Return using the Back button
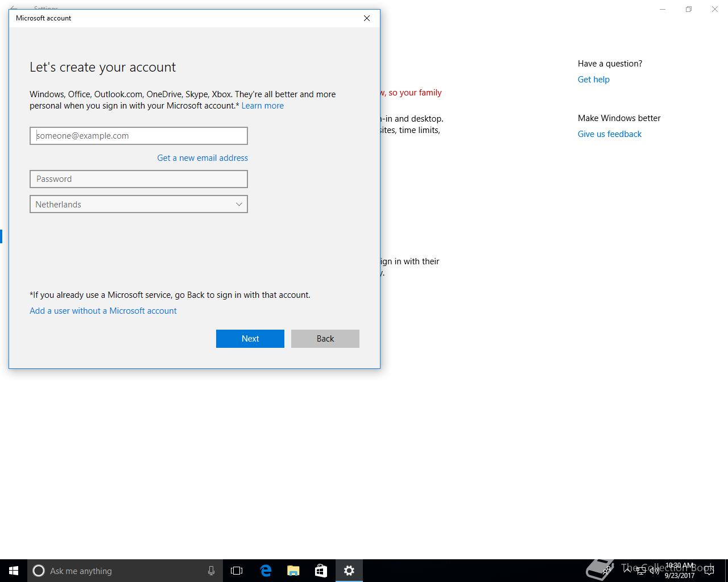 point(325,339)
